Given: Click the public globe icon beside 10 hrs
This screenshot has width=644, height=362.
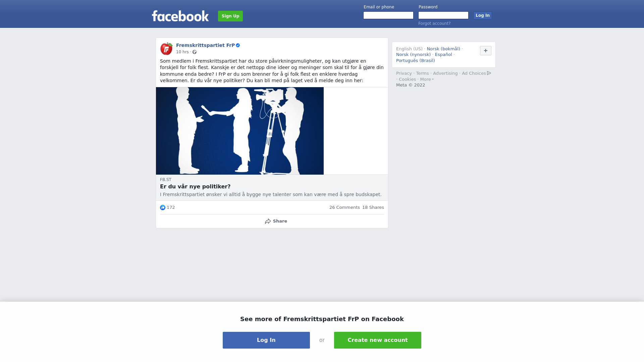Looking at the screenshot, I should (x=195, y=52).
